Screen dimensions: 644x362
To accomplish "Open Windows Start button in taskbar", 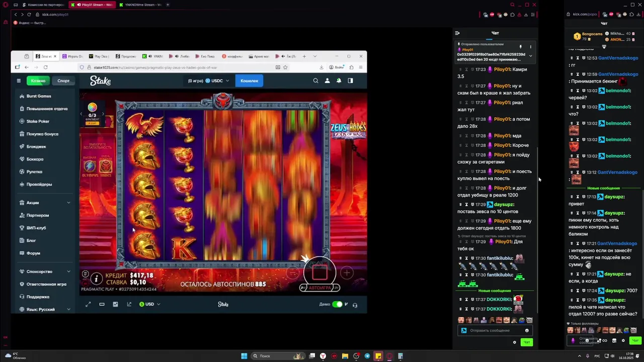I will click(244, 356).
